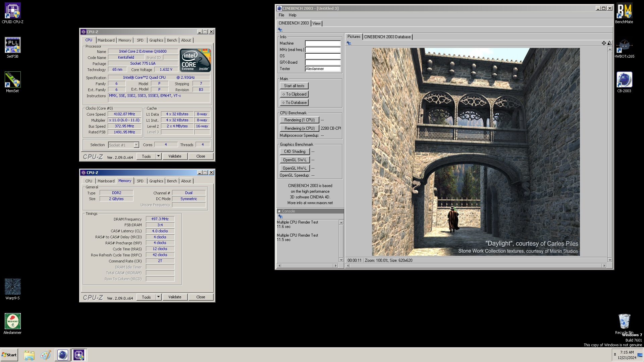Open the File menu in Cinebench
Image resolution: width=644 pixels, height=362 pixels.
pos(281,15)
